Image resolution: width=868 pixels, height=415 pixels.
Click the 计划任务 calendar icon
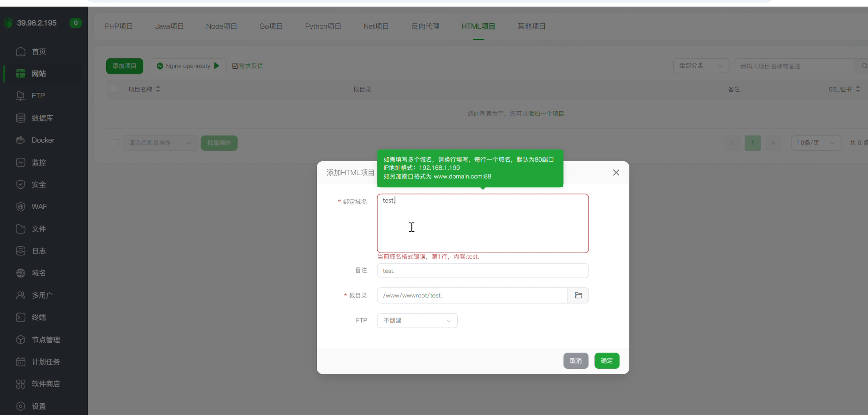click(x=20, y=362)
